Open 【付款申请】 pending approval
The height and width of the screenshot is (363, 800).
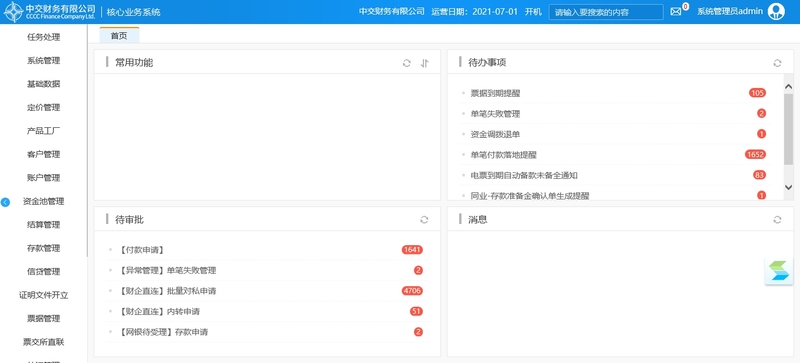click(x=141, y=250)
